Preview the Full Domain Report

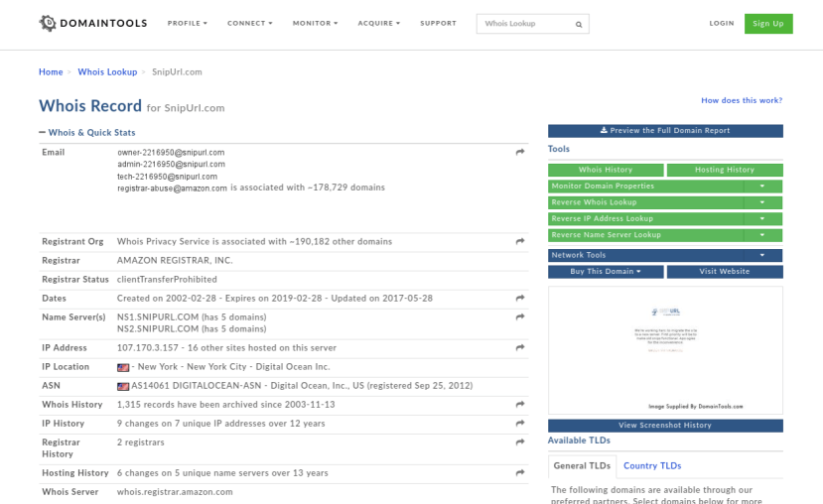coord(665,131)
